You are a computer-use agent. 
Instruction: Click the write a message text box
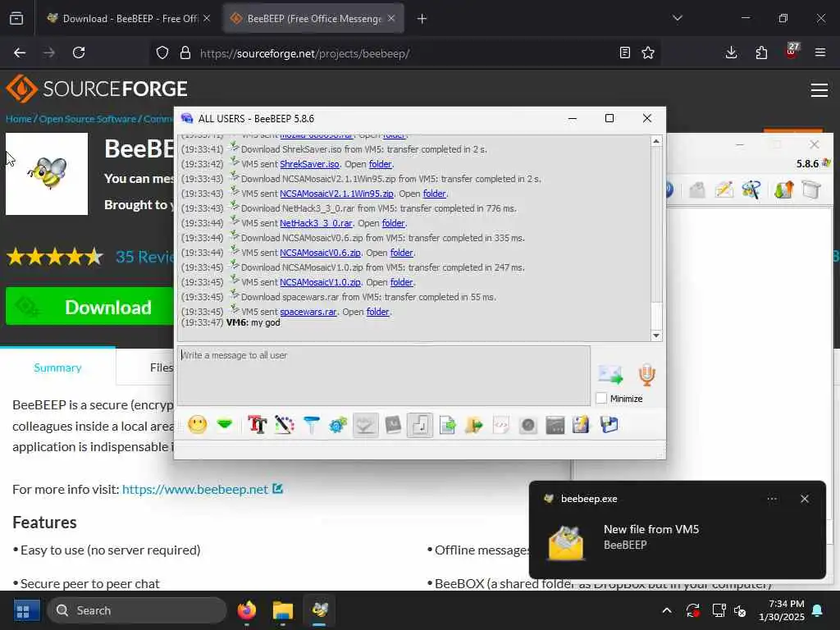384,376
